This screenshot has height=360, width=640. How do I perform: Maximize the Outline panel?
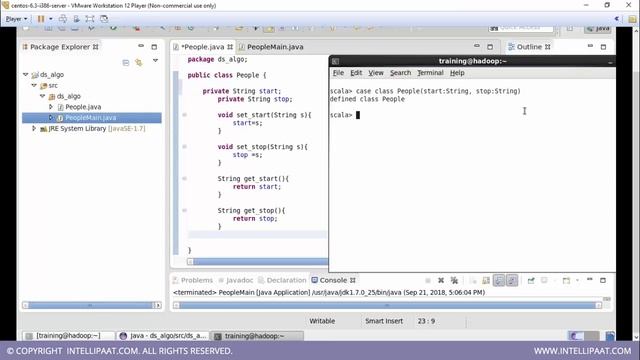tap(604, 47)
